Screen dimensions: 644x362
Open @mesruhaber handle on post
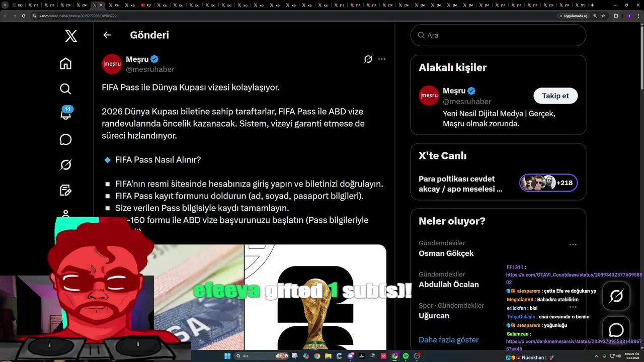150,69
